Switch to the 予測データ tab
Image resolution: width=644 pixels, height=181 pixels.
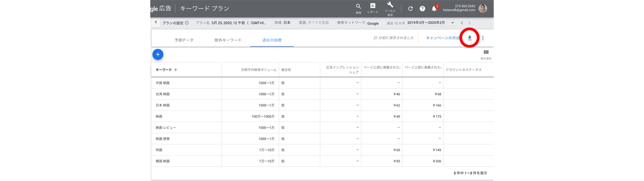click(184, 40)
